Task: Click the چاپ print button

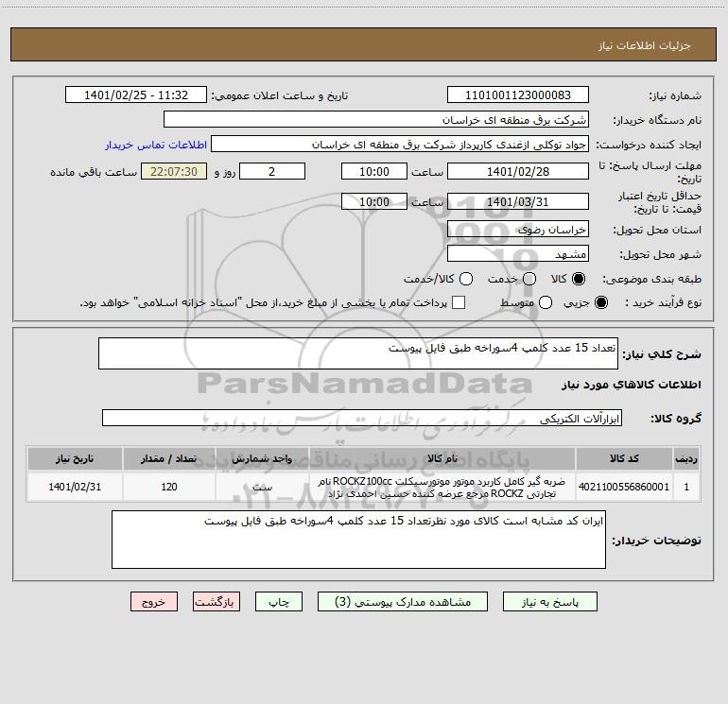Action: (x=279, y=602)
